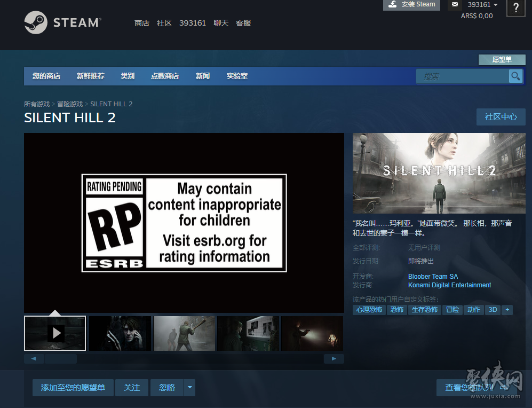Open the Konami Digital Entertainment link

pos(449,285)
